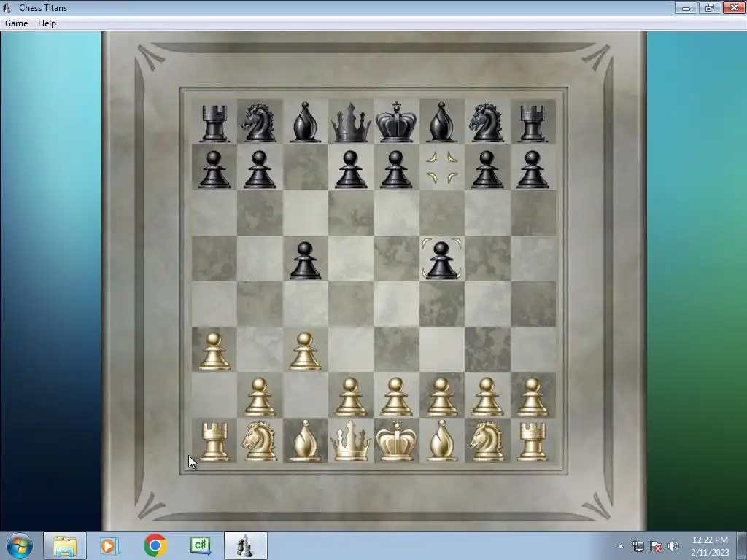Select the white king on e1
Screen dimensions: 747x560
(396, 440)
